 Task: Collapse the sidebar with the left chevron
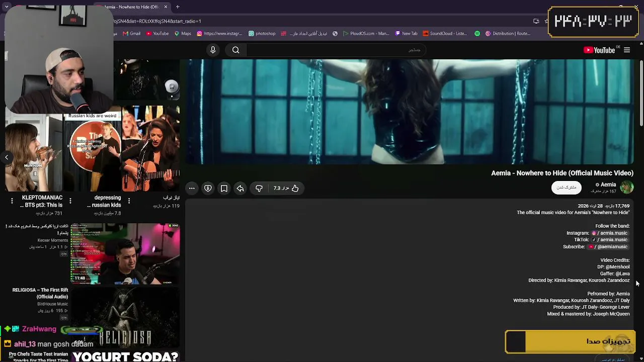click(x=7, y=157)
